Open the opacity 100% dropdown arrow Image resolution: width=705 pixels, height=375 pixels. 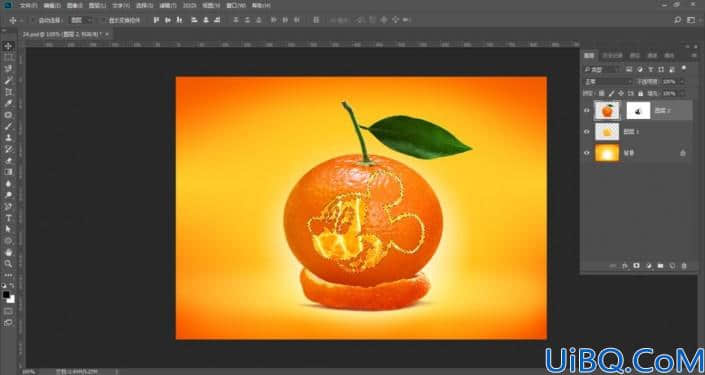pyautogui.click(x=682, y=82)
